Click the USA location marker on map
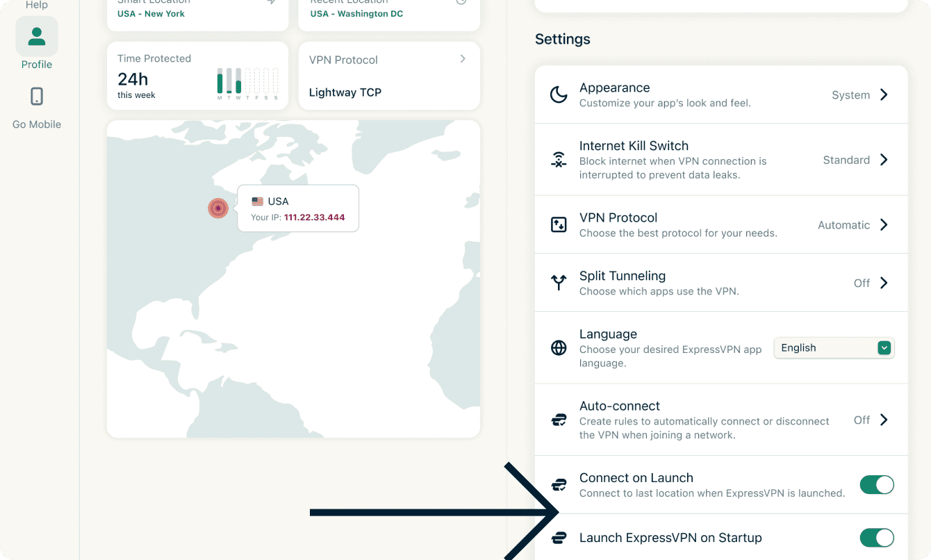Viewport: 931px width, 560px height. [218, 208]
